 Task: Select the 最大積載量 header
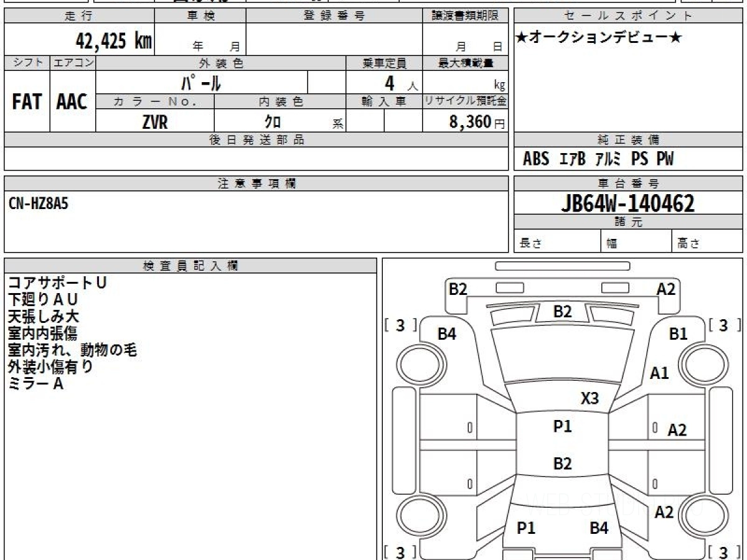465,63
